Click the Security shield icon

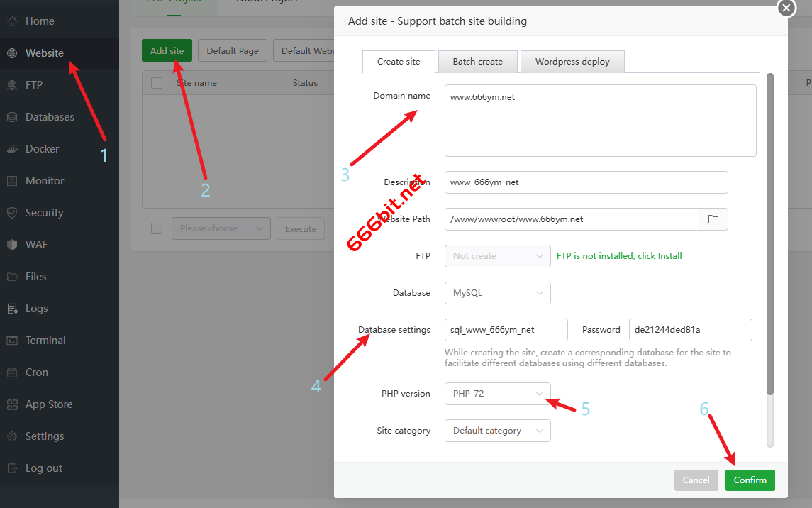(12, 213)
